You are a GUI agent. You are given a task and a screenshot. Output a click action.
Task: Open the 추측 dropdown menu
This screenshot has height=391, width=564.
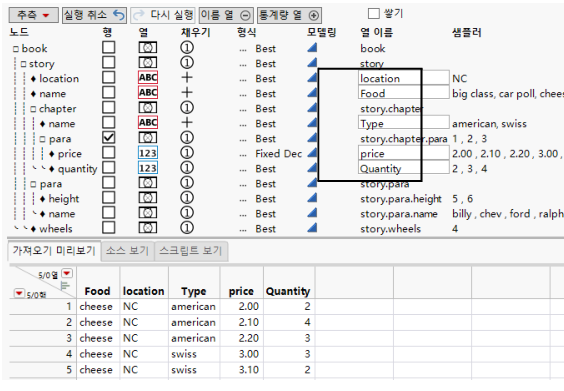tap(33, 15)
